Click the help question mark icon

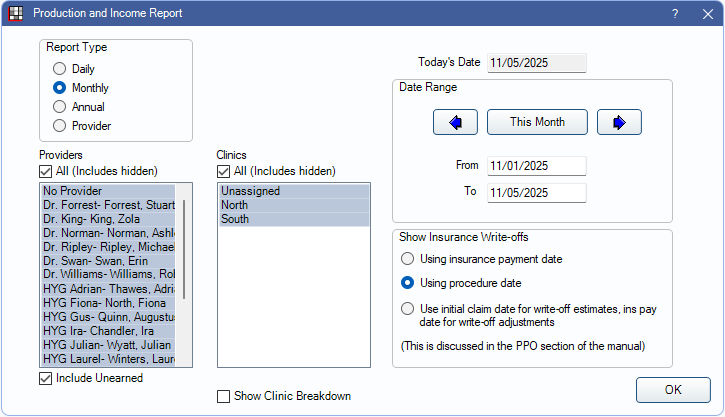675,14
